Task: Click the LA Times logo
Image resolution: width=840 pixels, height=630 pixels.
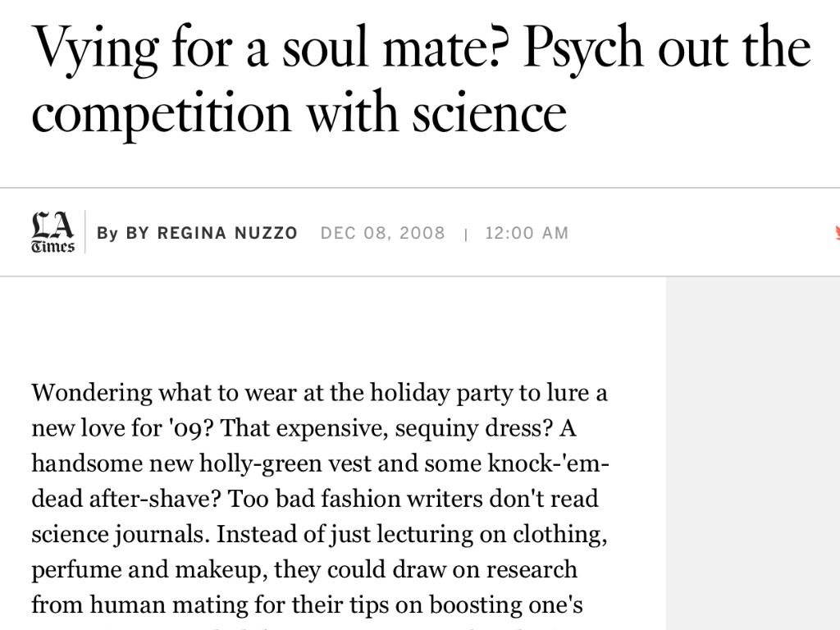Action: click(52, 232)
